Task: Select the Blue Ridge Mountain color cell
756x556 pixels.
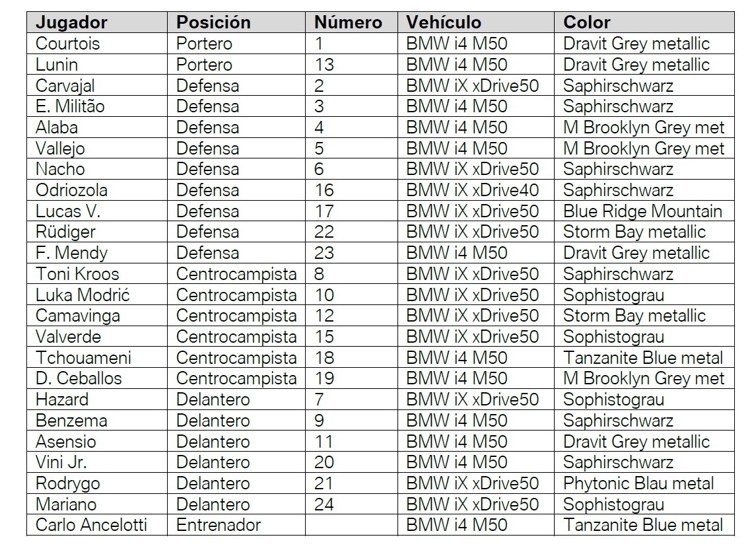Action: 642,211
